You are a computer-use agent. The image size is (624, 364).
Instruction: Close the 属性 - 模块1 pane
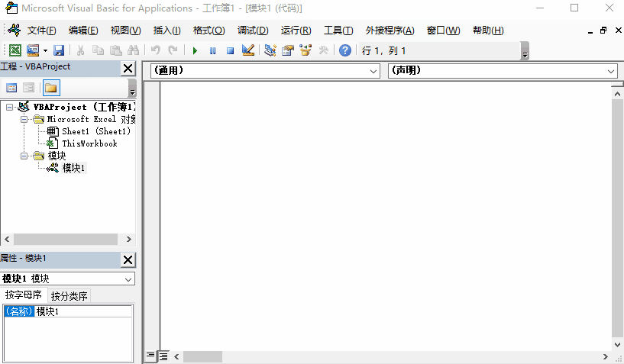(128, 259)
